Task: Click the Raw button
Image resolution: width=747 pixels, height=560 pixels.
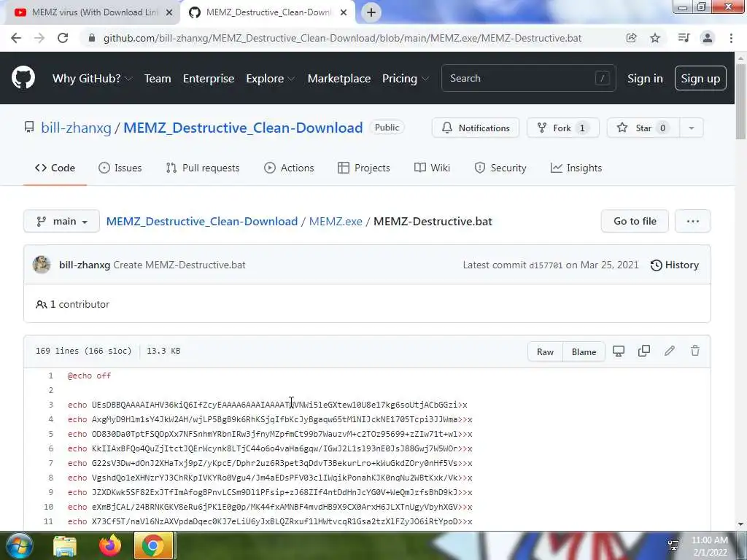Action: click(x=545, y=351)
